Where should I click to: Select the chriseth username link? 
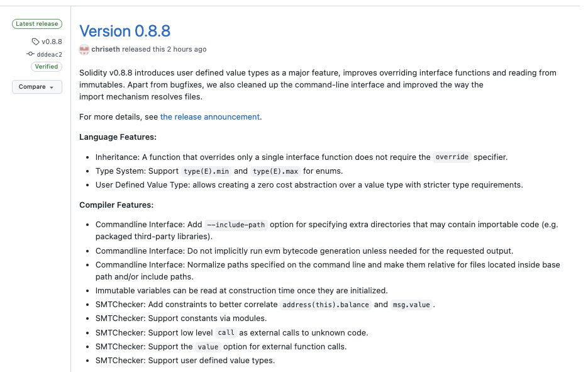[104, 49]
